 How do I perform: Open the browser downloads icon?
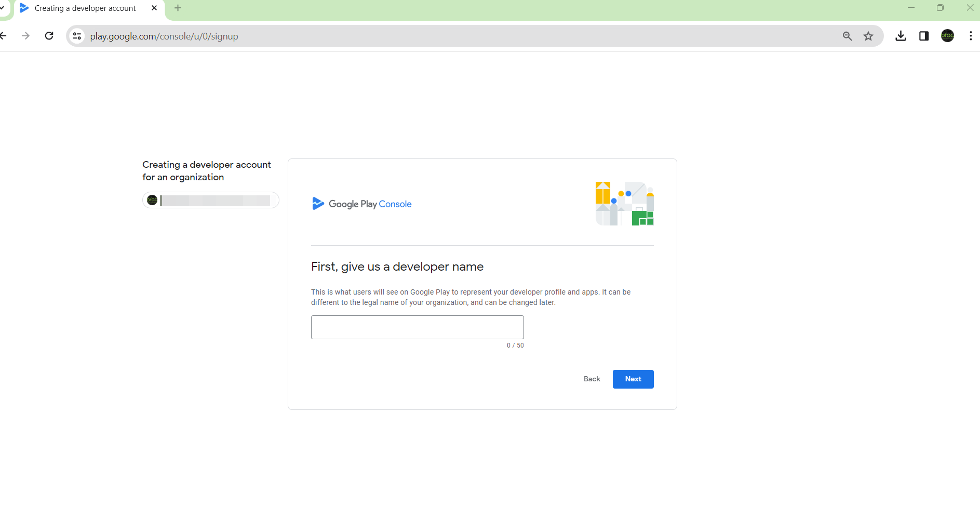pyautogui.click(x=901, y=36)
